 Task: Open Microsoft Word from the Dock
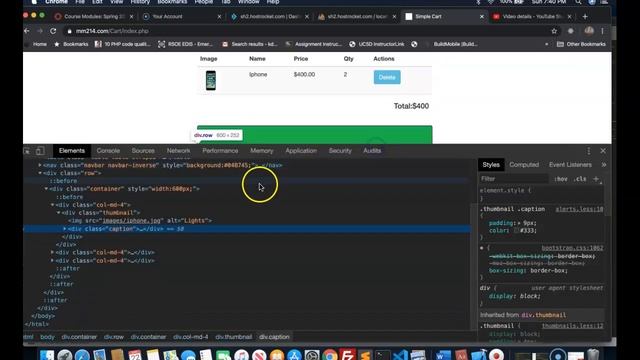[442, 355]
